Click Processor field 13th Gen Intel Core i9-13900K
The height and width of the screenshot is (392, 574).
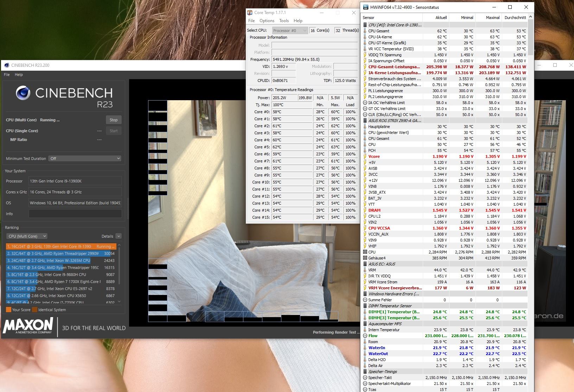pyautogui.click(x=75, y=181)
